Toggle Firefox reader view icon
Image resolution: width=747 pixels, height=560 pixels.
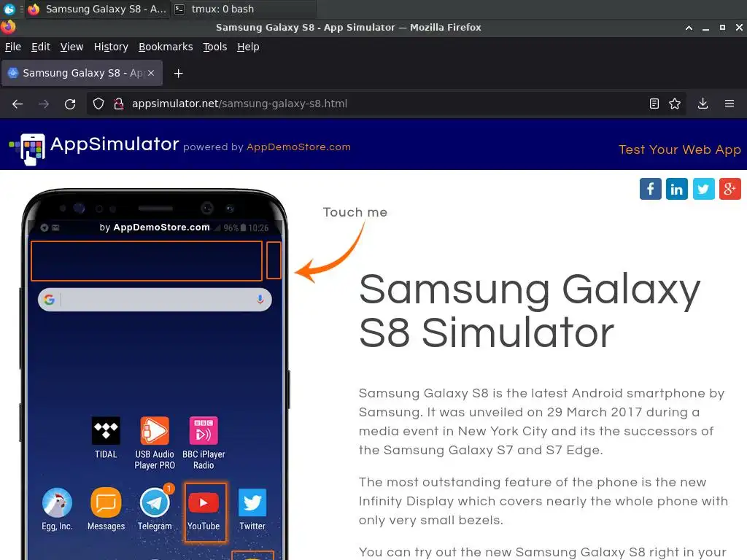click(x=654, y=104)
